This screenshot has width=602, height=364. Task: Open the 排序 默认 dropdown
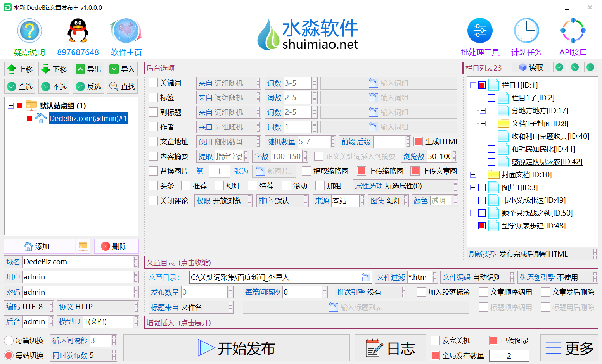coord(283,201)
